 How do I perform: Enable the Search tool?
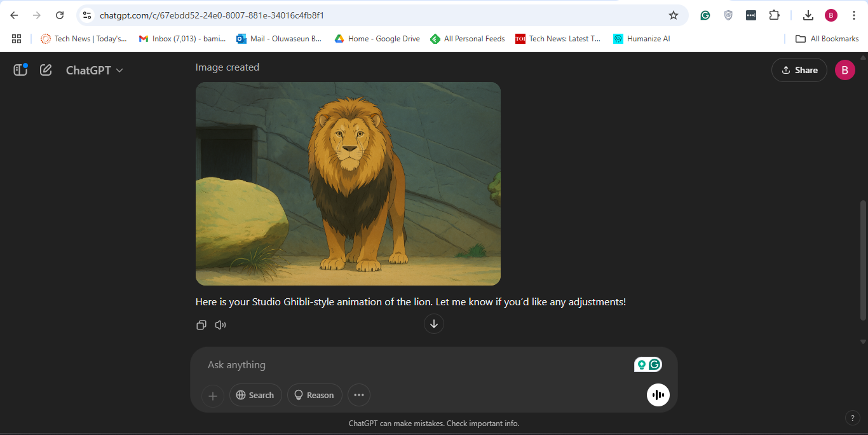coord(255,395)
